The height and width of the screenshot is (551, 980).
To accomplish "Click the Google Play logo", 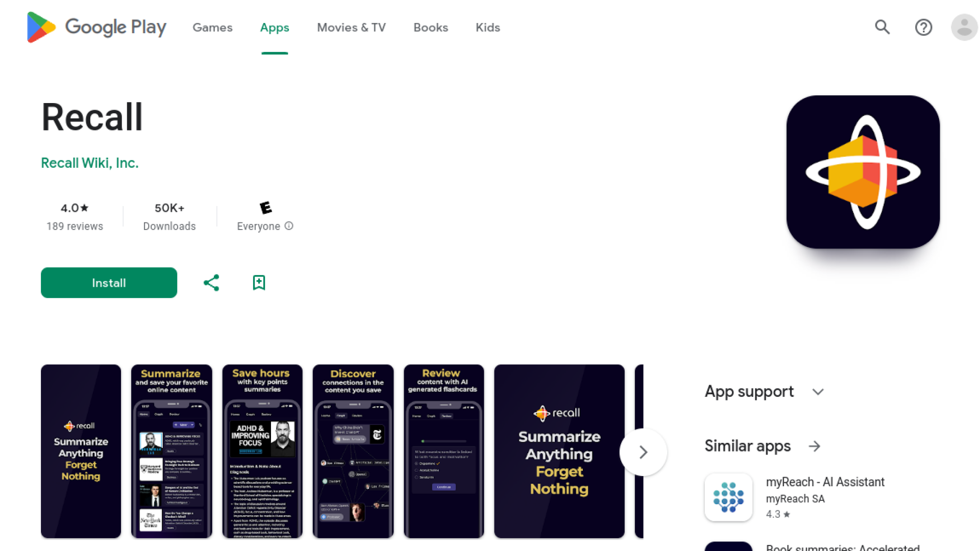I will click(96, 27).
